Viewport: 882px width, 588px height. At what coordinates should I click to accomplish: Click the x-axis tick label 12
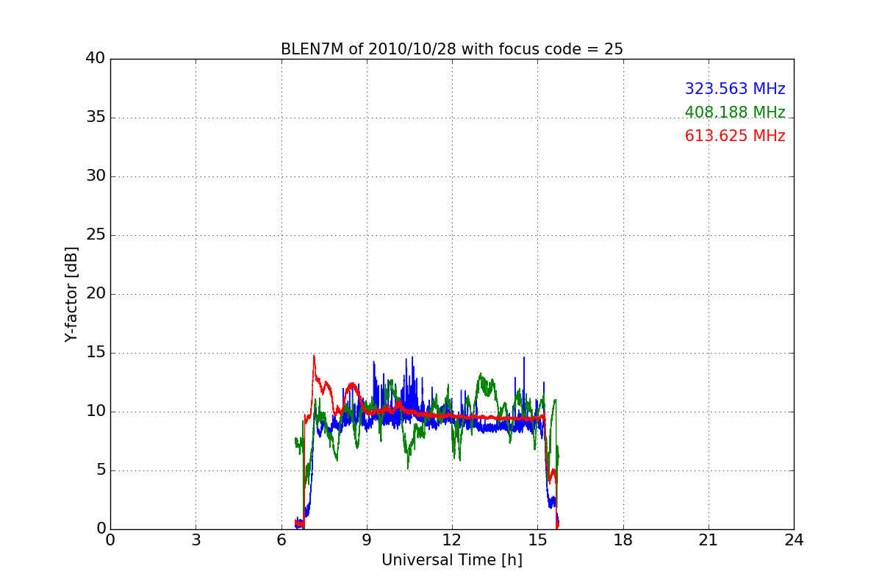click(x=452, y=540)
